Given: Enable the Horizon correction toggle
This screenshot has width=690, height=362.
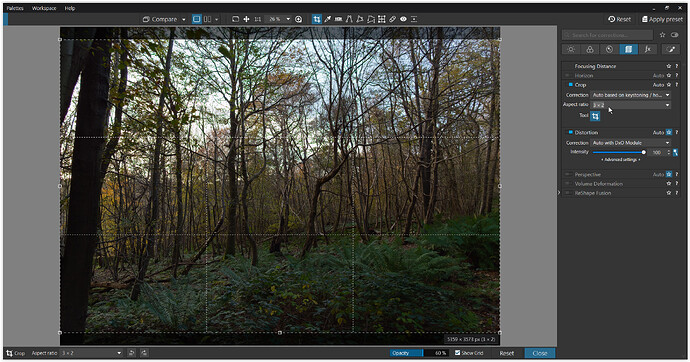Looking at the screenshot, I should click(569, 75).
